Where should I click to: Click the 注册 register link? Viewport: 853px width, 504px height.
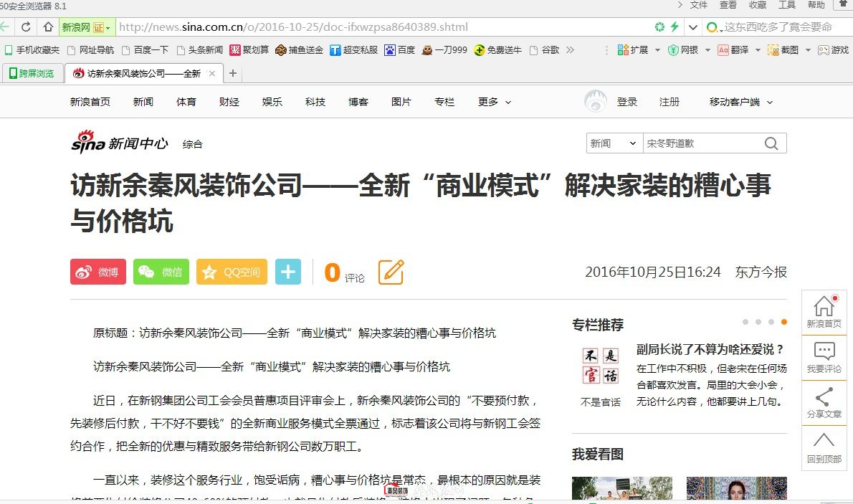[x=669, y=103]
